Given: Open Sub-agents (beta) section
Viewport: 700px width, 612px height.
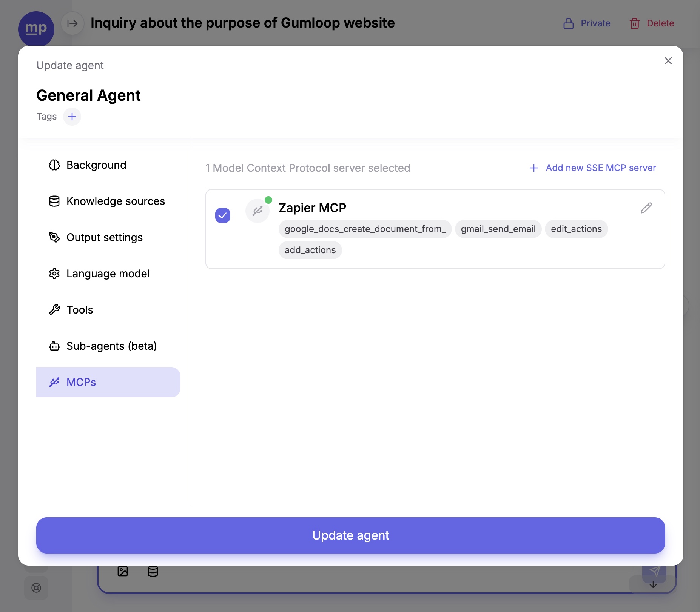Looking at the screenshot, I should (111, 346).
